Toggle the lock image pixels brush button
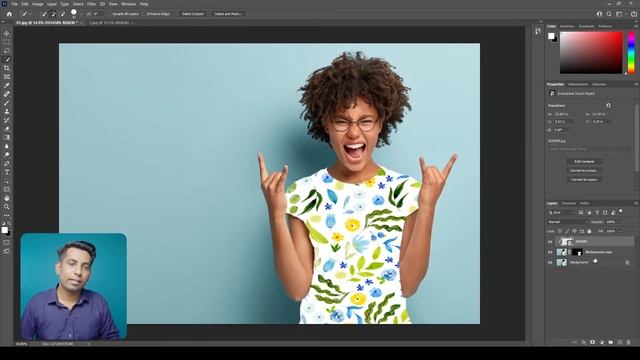This screenshot has height=360, width=640. (567, 231)
